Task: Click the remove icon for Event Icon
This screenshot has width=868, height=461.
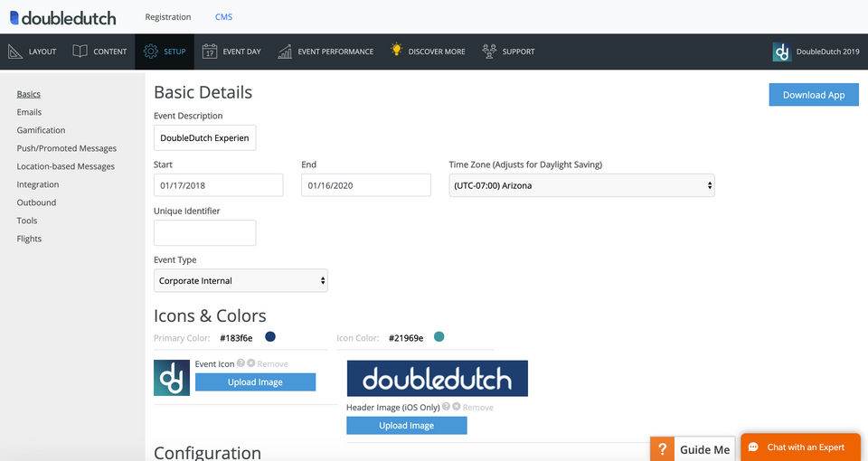Action: click(250, 363)
